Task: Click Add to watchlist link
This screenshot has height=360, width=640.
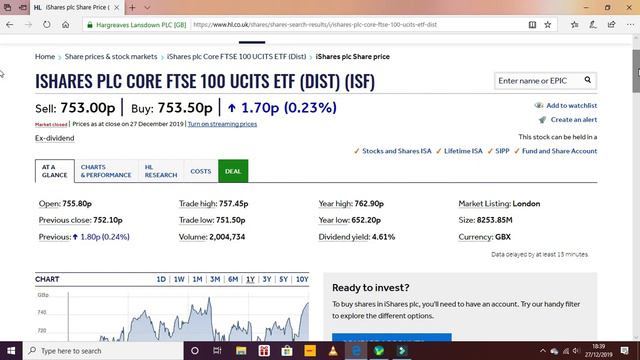Action: 571,105
